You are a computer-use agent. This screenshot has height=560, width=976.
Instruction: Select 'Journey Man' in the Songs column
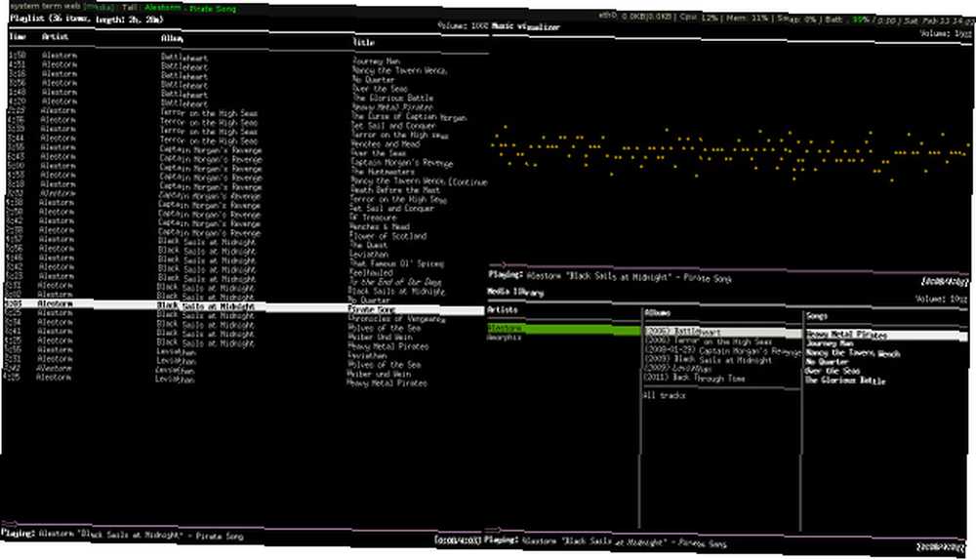(x=830, y=343)
